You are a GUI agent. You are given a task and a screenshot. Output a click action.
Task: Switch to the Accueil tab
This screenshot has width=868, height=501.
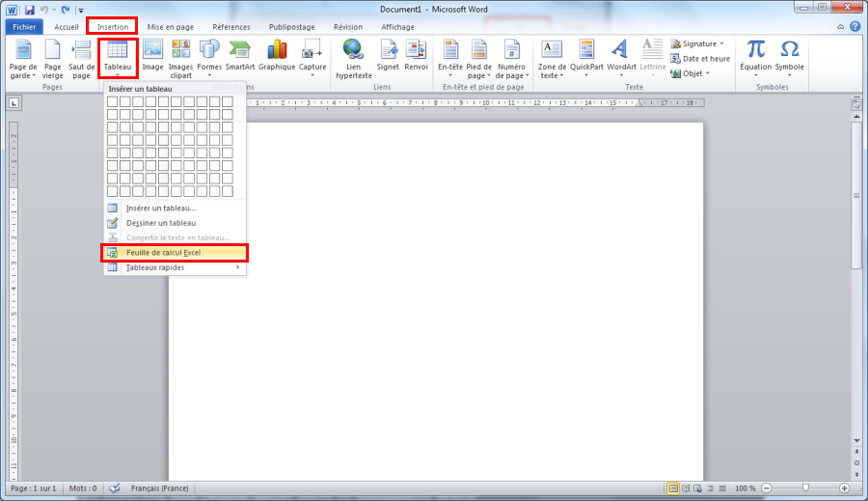point(67,27)
